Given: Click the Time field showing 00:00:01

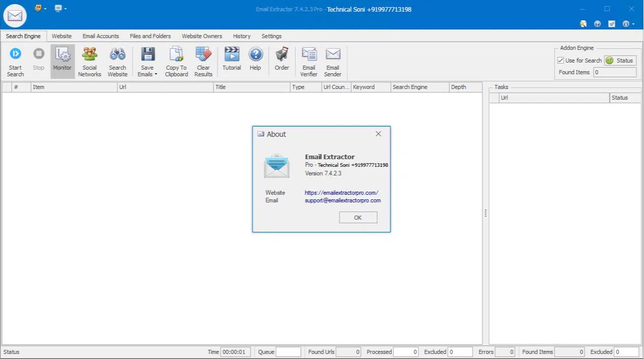Looking at the screenshot, I should coord(235,352).
